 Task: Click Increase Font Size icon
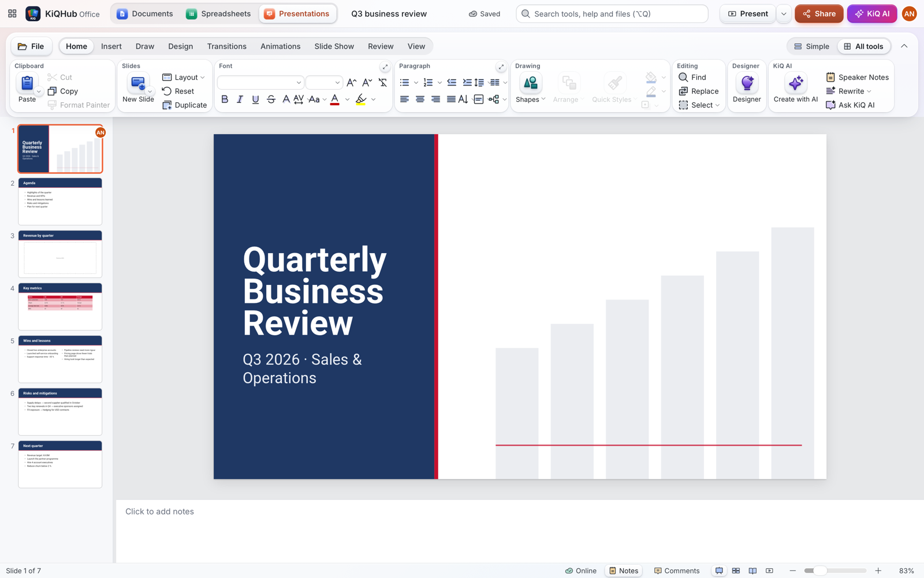[x=351, y=83]
